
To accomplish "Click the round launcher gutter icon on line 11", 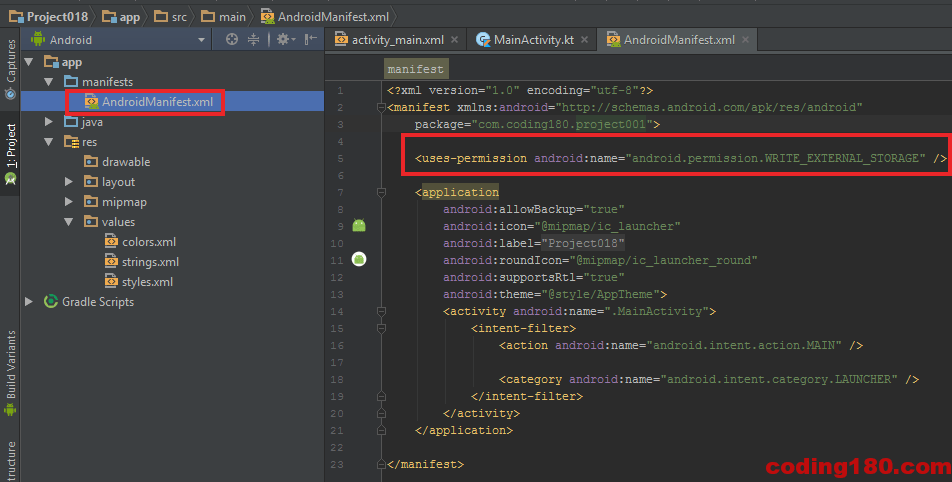I will click(360, 260).
